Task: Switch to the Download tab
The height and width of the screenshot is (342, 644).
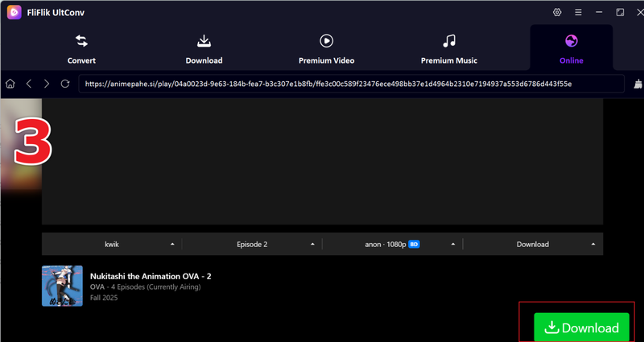Action: point(204,49)
